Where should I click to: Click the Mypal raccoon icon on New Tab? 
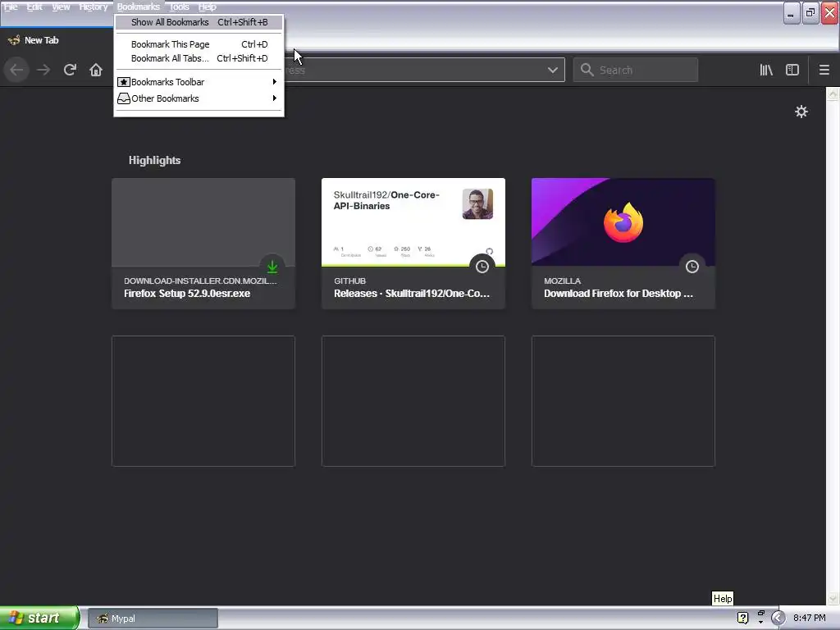click(x=14, y=40)
